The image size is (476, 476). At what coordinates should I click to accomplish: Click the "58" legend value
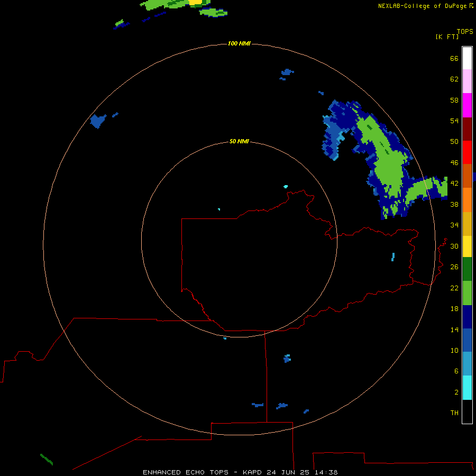click(x=454, y=100)
